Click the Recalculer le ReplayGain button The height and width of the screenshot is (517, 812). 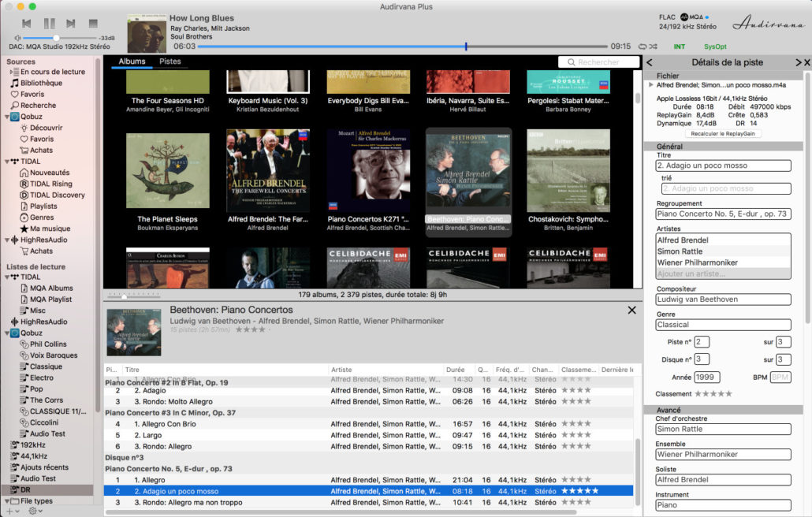pyautogui.click(x=722, y=133)
